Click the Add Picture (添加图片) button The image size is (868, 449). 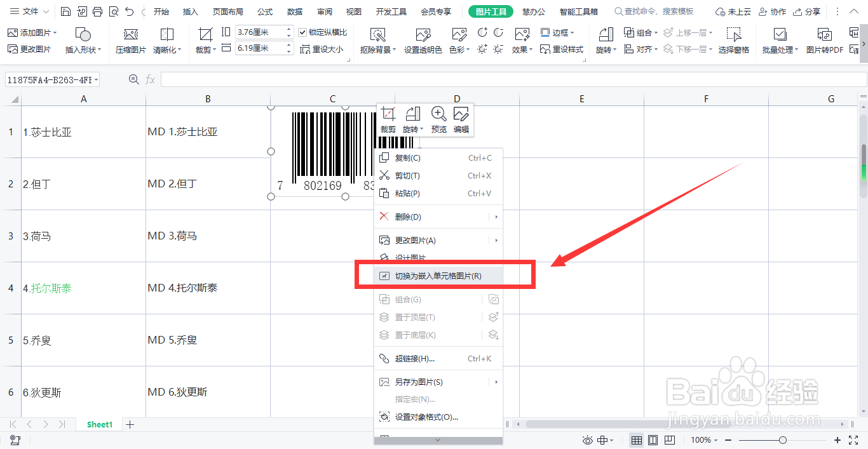32,32
